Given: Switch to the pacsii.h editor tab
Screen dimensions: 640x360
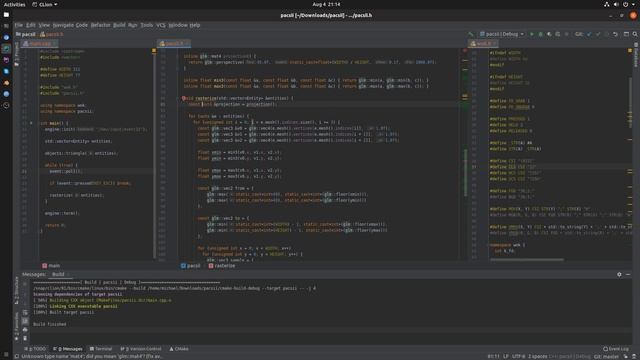Looking at the screenshot, I should [x=174, y=43].
